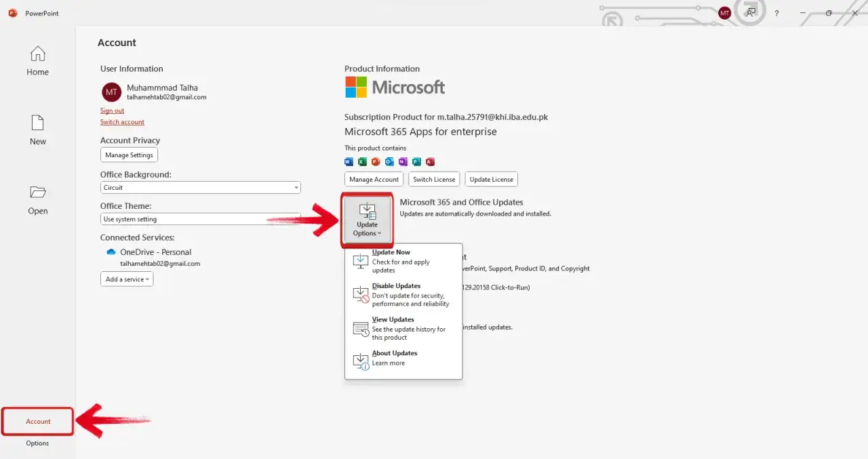This screenshot has height=459, width=868.
Task: Select New in the left sidebar
Action: 37,130
